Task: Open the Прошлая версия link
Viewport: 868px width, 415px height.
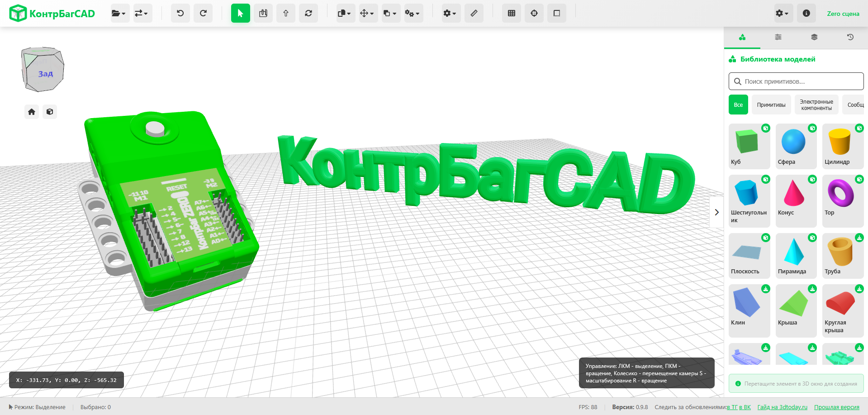Action: point(836,407)
